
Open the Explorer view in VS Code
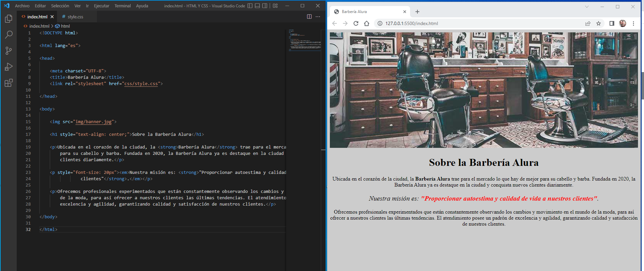9,19
